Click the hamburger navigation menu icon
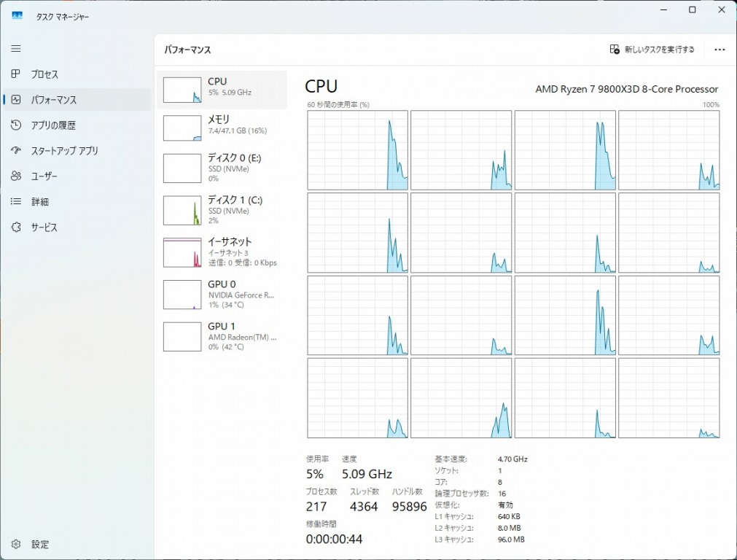Image resolution: width=737 pixels, height=560 pixels. coord(16,49)
